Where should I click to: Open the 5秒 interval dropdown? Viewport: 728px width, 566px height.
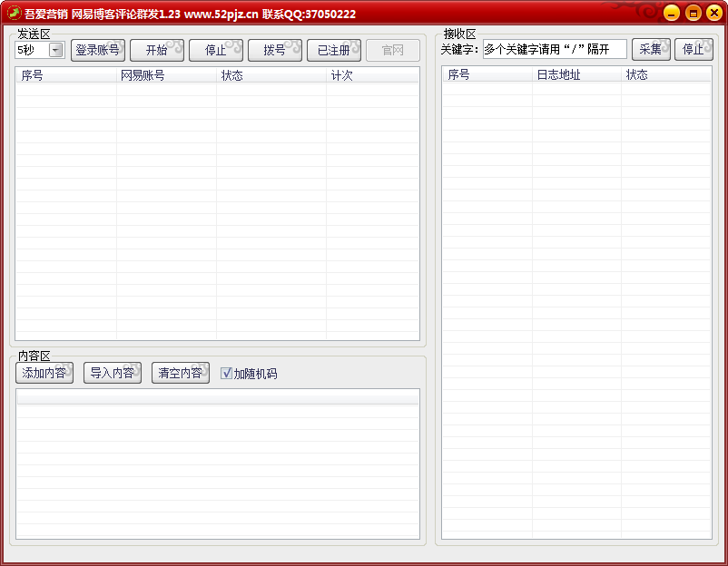tap(55, 50)
